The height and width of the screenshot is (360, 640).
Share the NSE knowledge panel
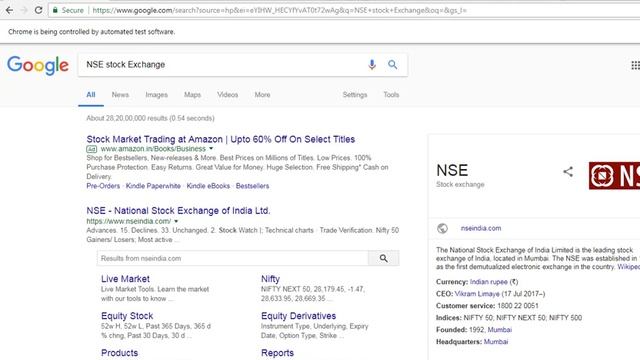(568, 172)
